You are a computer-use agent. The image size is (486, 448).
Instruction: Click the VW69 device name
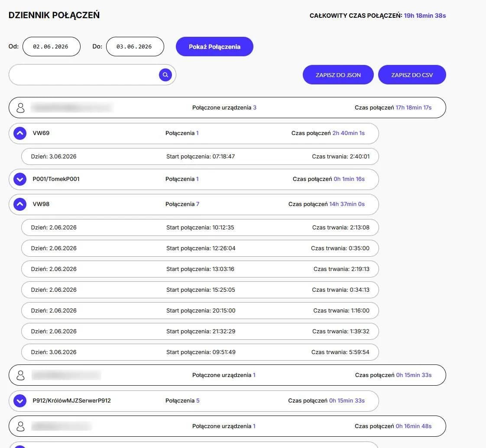[41, 133]
